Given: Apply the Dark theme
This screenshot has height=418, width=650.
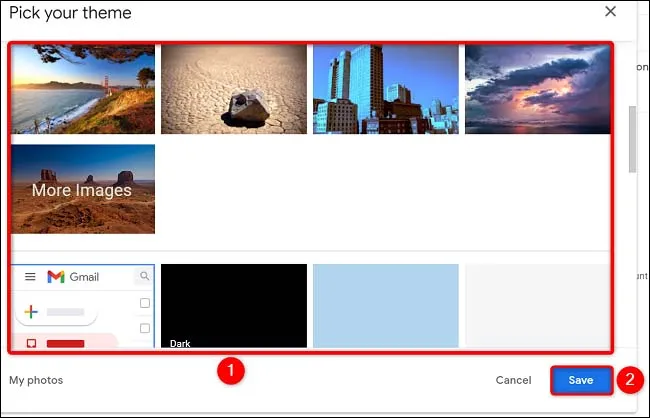Looking at the screenshot, I should pyautogui.click(x=234, y=306).
